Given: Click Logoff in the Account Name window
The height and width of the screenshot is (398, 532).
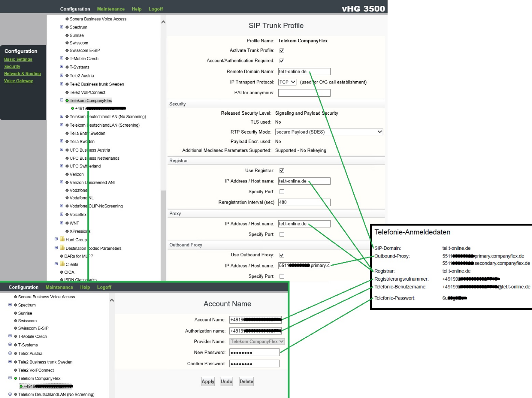Looking at the screenshot, I should [x=104, y=287].
